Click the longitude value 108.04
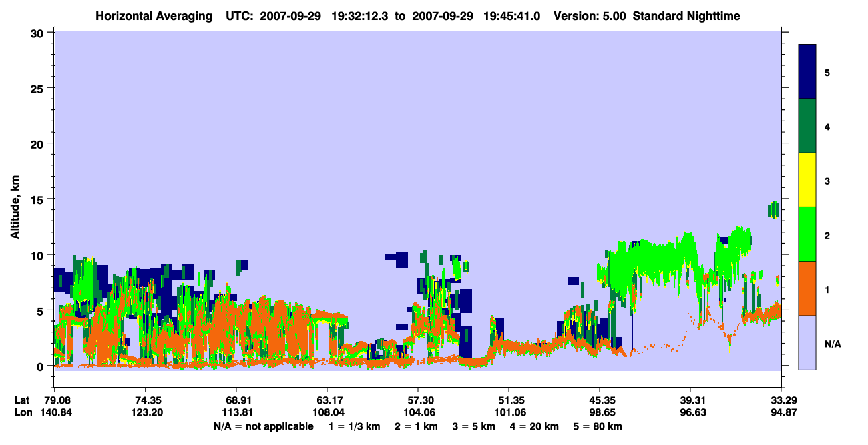Viewport: 868px width, 445px height. click(x=327, y=412)
